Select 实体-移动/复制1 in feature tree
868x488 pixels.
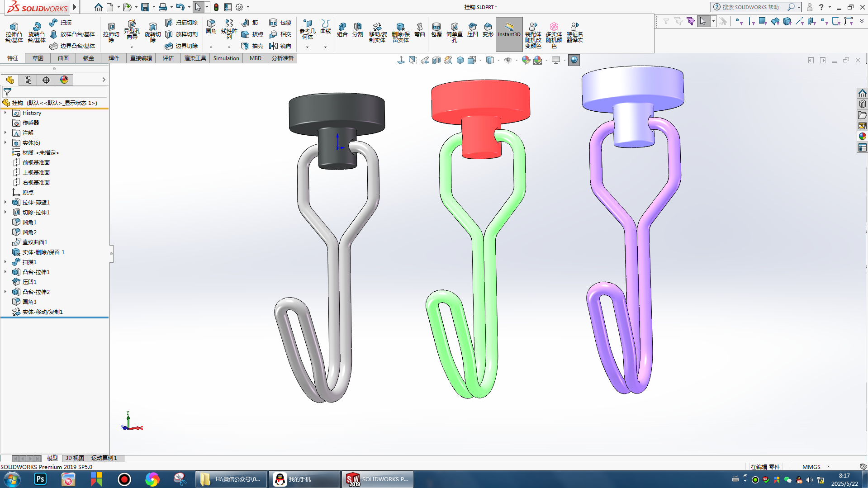[x=43, y=312]
